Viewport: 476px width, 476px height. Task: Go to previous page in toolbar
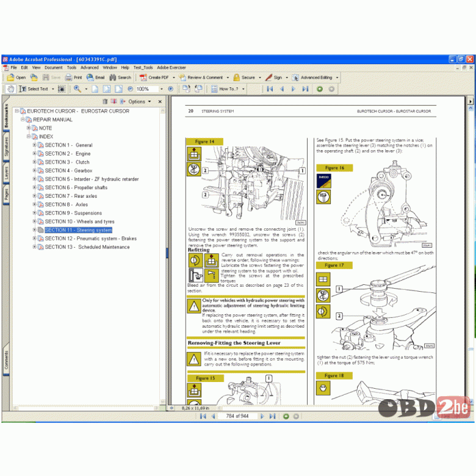tap(282, 89)
